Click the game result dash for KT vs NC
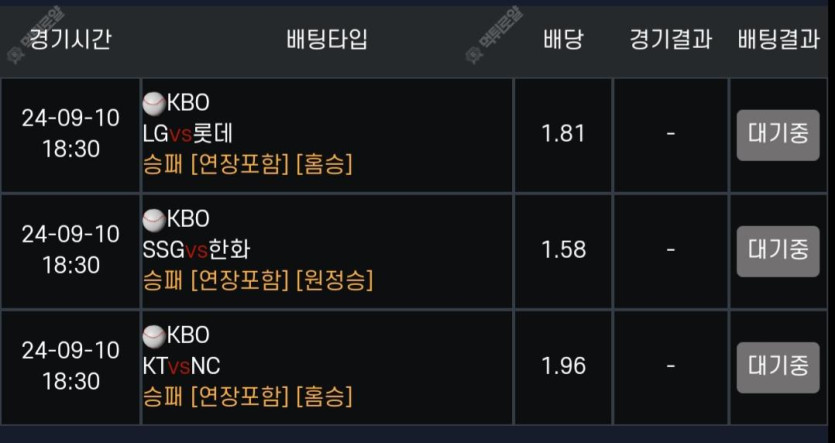835x443 pixels. 670,366
